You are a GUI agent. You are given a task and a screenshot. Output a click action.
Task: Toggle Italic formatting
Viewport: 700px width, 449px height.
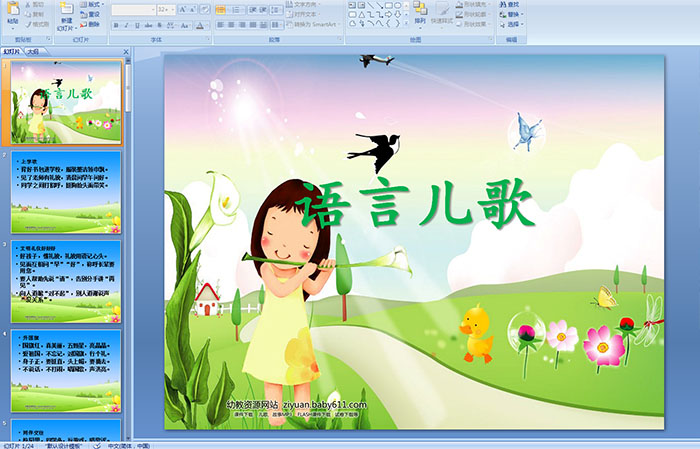point(126,25)
